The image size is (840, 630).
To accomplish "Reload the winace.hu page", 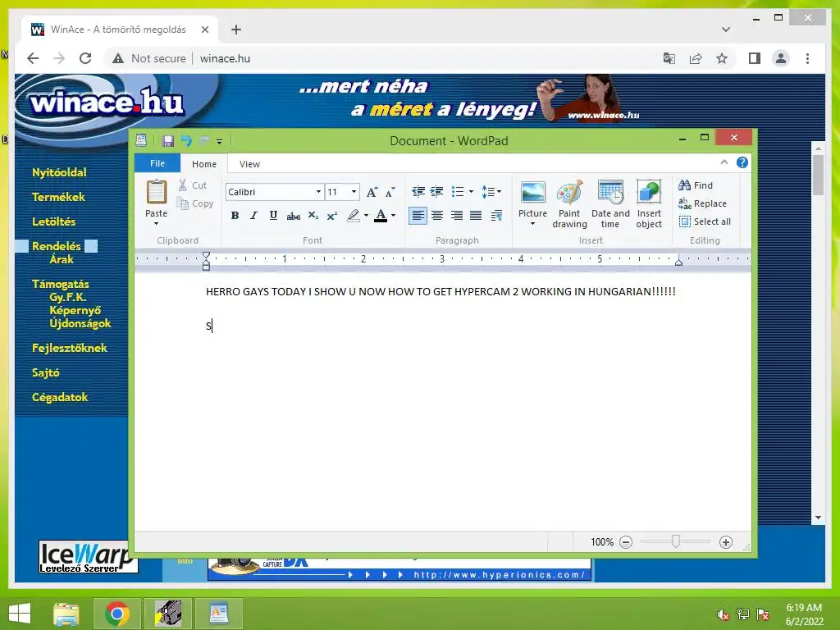I will coord(85,58).
